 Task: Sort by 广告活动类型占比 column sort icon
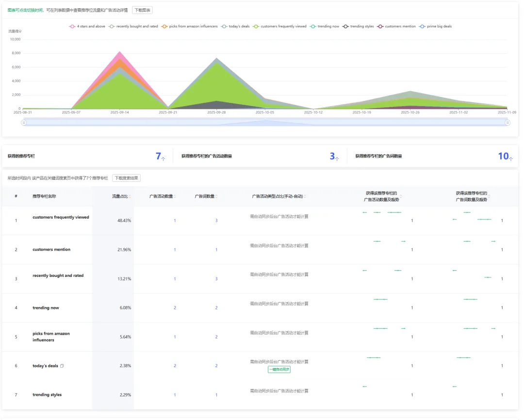click(x=305, y=196)
